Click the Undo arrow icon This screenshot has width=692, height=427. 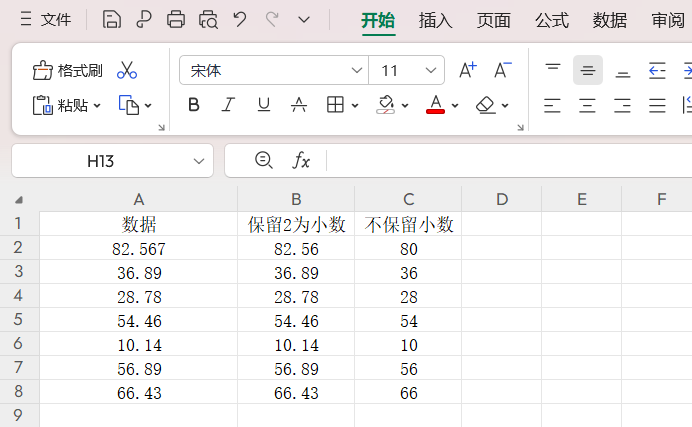point(239,19)
